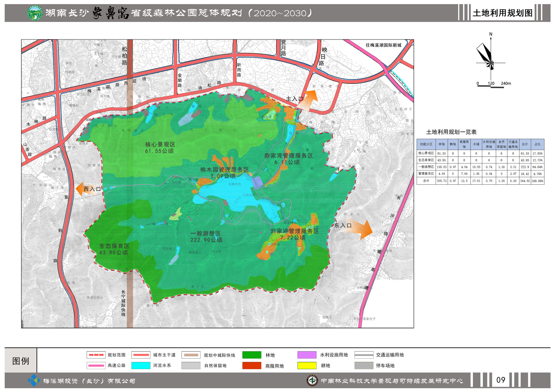Click the 交通运输用地 gray line legend swatch
Screen dimensions: 555x392
[364, 355]
